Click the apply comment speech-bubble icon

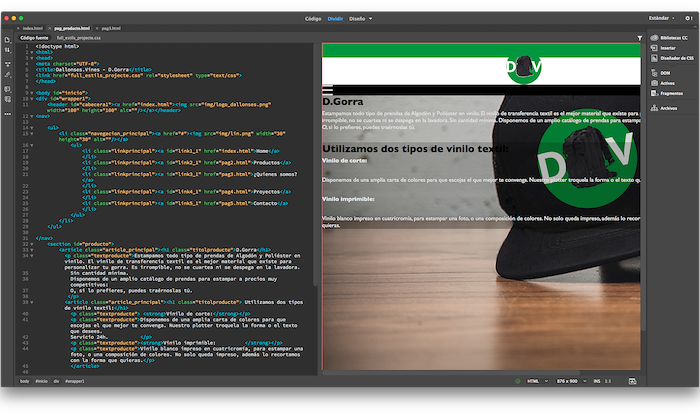coord(8,89)
